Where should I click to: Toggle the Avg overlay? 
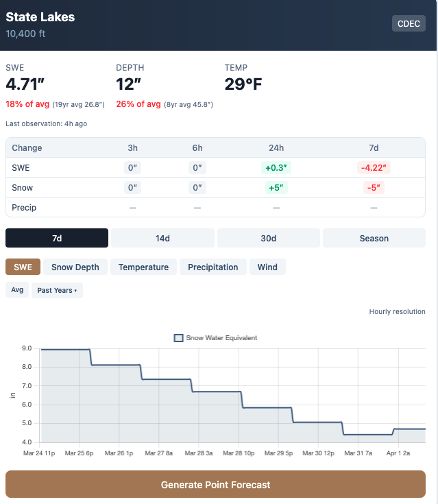[x=17, y=290]
